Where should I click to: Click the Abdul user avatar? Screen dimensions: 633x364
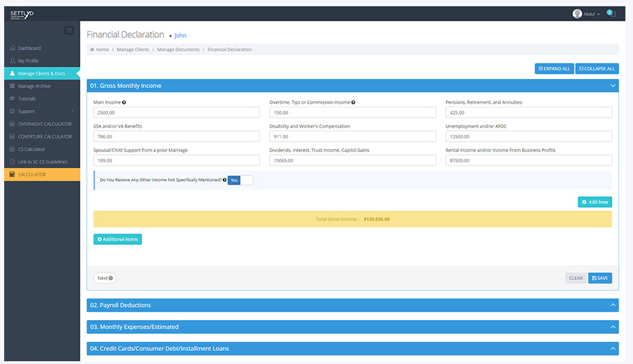tap(577, 14)
